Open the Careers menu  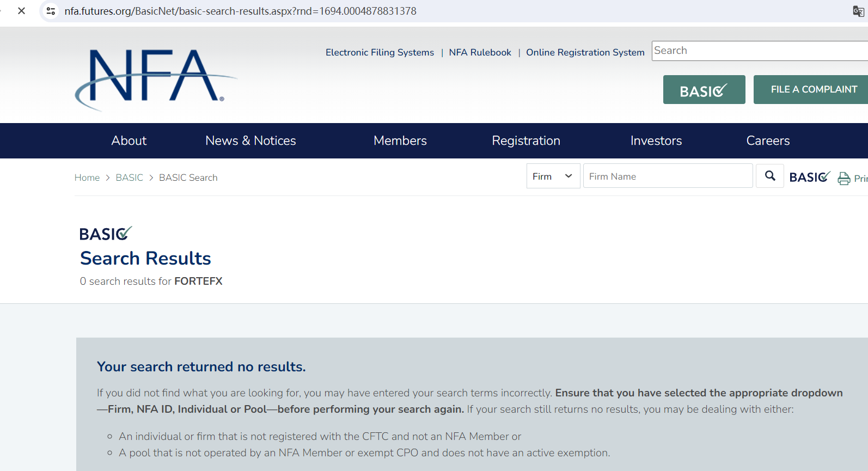pyautogui.click(x=768, y=140)
